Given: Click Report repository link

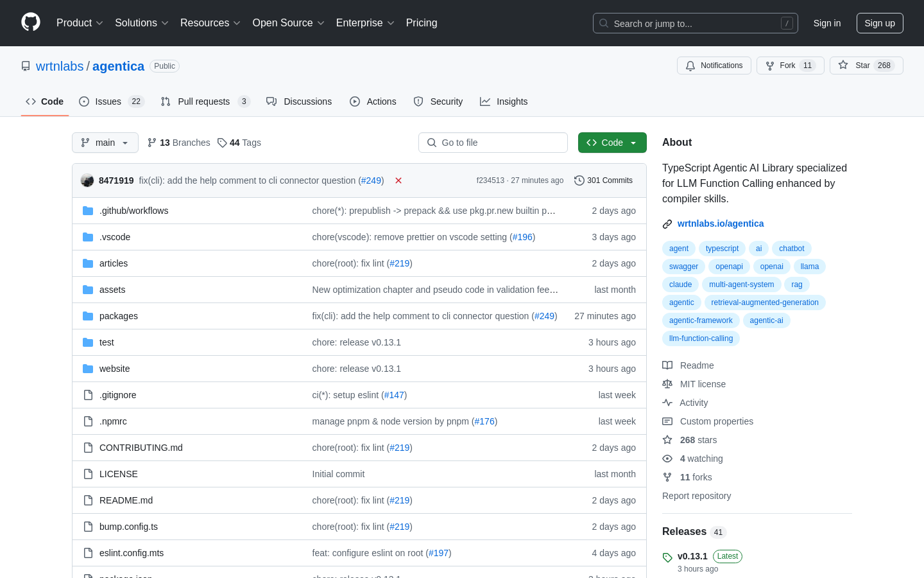Looking at the screenshot, I should click(696, 496).
